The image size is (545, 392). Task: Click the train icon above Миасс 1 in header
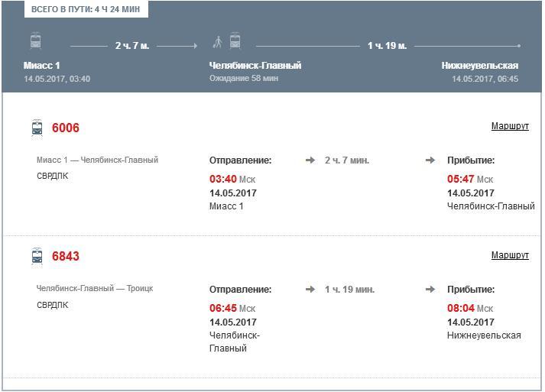36,41
